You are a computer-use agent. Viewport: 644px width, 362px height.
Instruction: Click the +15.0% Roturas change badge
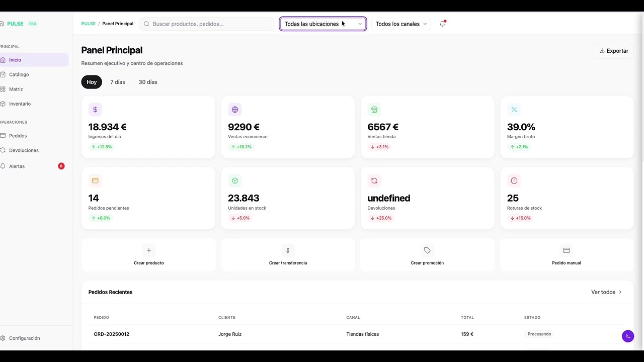point(521,218)
